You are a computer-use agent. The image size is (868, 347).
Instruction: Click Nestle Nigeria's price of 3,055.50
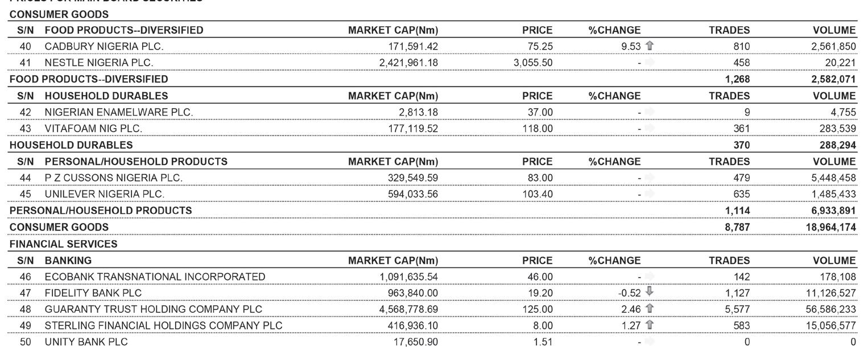click(532, 63)
